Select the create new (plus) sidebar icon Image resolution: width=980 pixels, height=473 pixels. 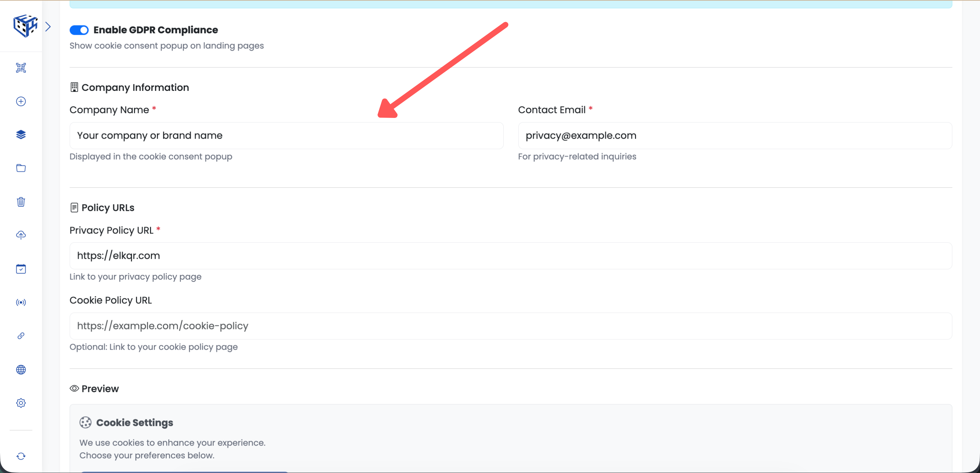[21, 101]
